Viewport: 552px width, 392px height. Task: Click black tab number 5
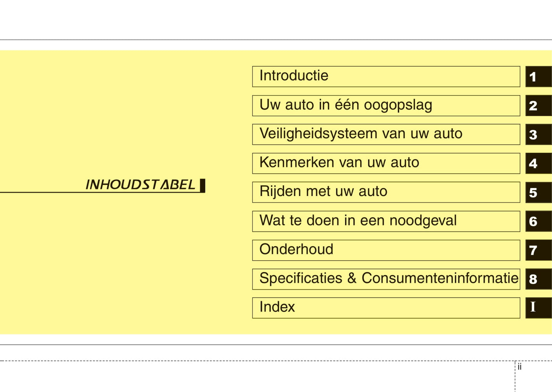click(x=538, y=193)
